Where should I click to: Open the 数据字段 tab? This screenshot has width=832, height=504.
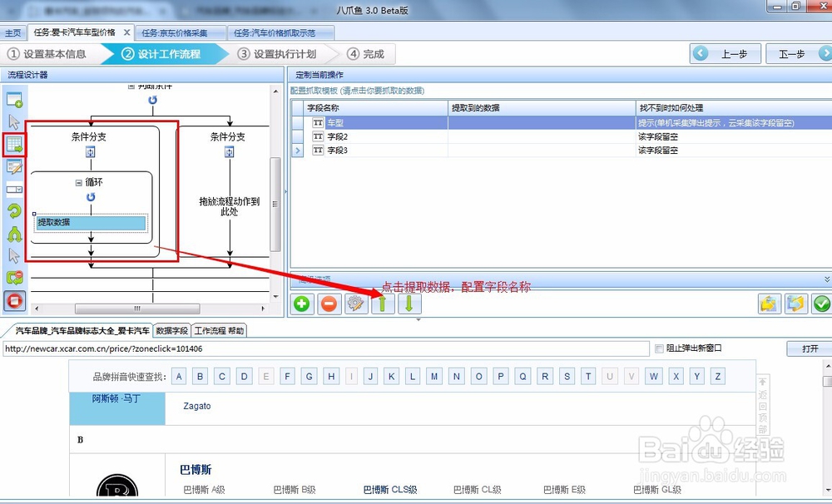(x=172, y=330)
